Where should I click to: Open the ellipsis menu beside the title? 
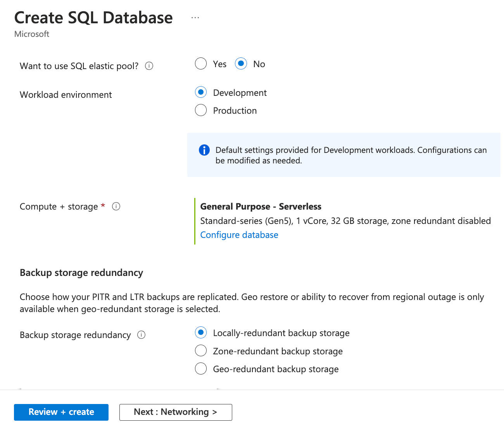point(195,17)
